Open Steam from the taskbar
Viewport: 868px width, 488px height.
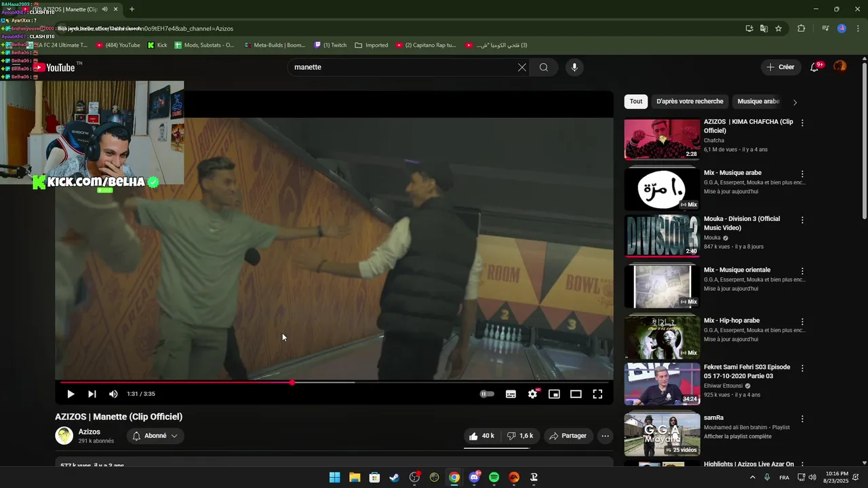394,477
